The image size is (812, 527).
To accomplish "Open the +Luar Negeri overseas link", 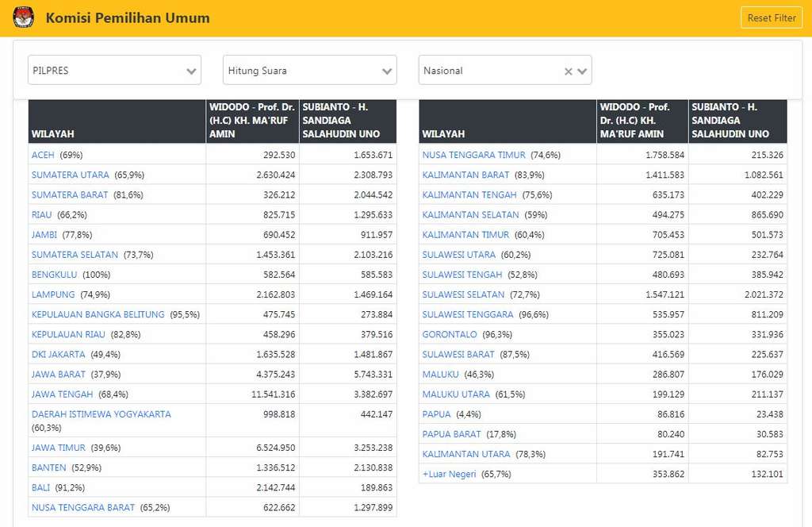I will pos(449,474).
